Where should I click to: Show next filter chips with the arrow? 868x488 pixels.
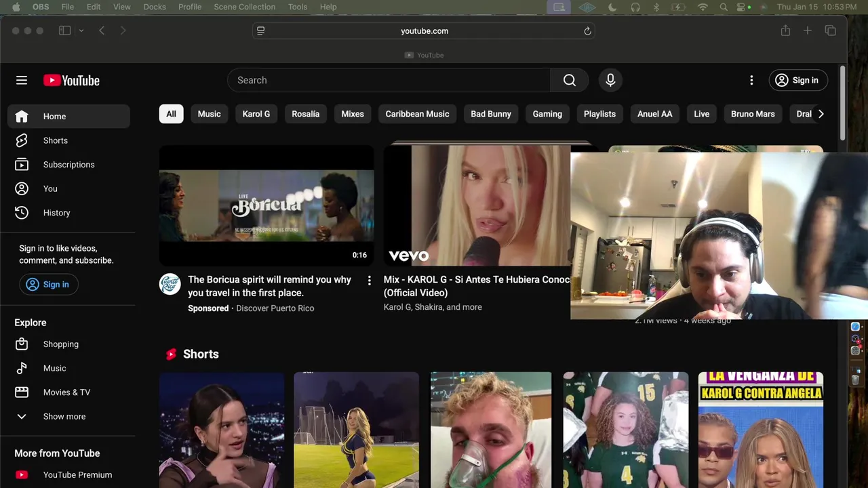821,114
